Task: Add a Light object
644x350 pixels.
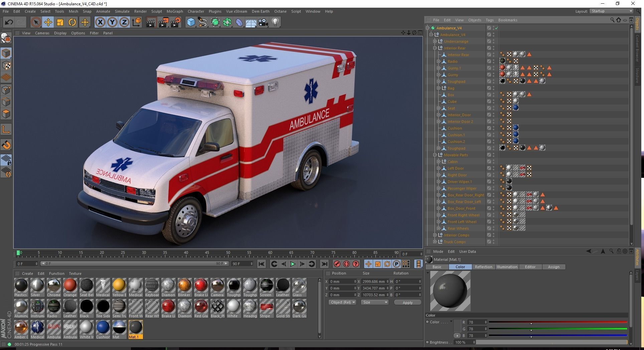Action: tap(275, 22)
